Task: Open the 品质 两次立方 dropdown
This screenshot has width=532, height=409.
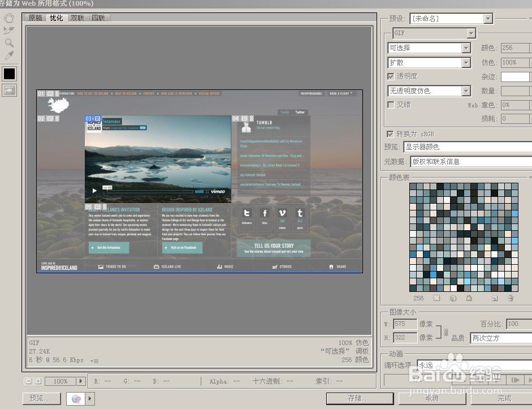Action: tap(501, 338)
